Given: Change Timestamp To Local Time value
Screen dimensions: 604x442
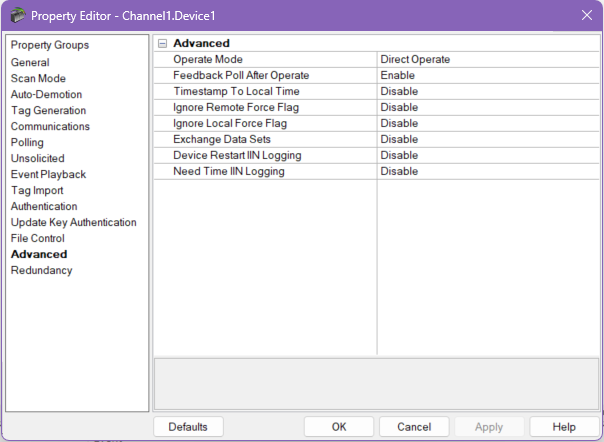Looking at the screenshot, I should point(489,92).
